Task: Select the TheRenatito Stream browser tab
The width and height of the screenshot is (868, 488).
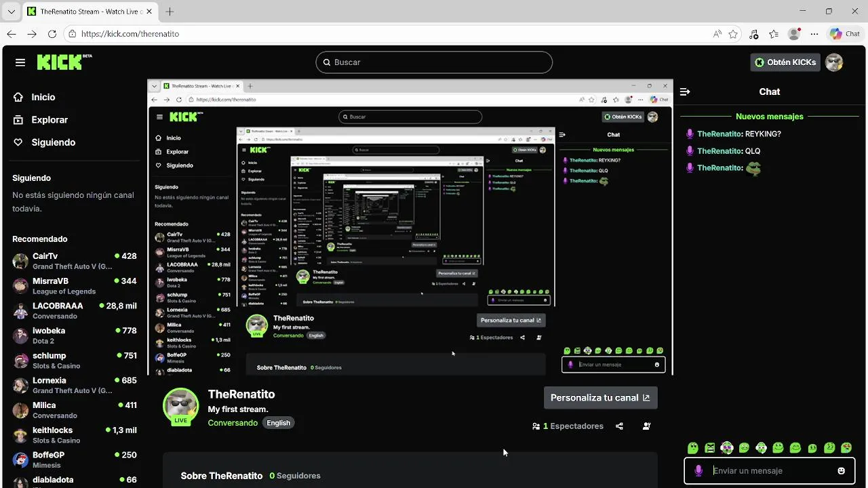Action: (90, 12)
